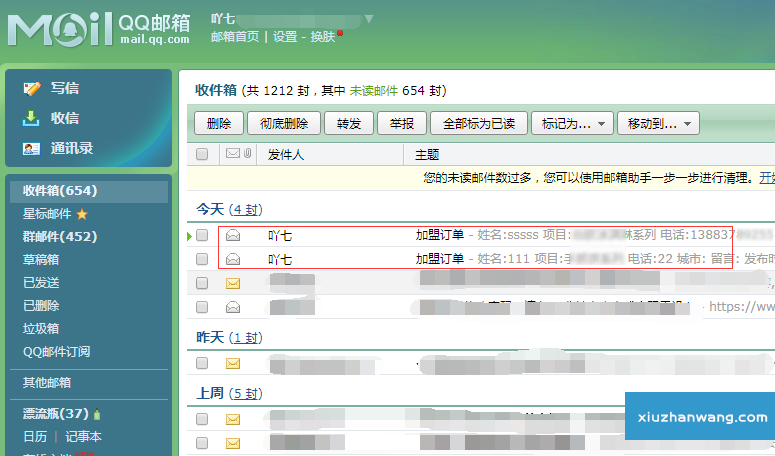Open the 标记为... dropdown

coord(572,124)
